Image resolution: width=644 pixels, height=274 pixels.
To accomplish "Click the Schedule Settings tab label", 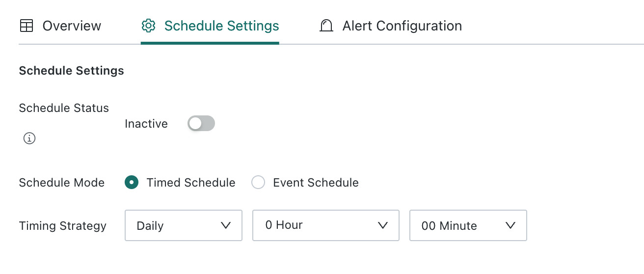I will (x=221, y=26).
